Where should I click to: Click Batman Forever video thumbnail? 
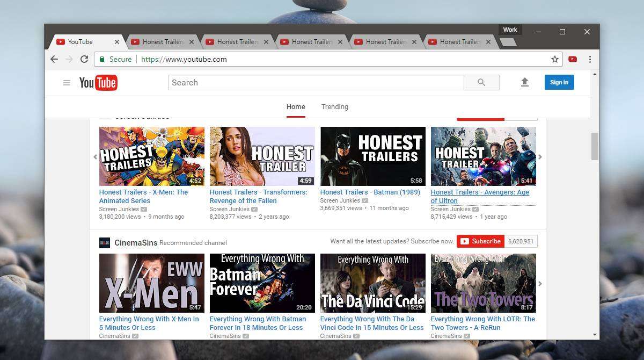tap(262, 283)
